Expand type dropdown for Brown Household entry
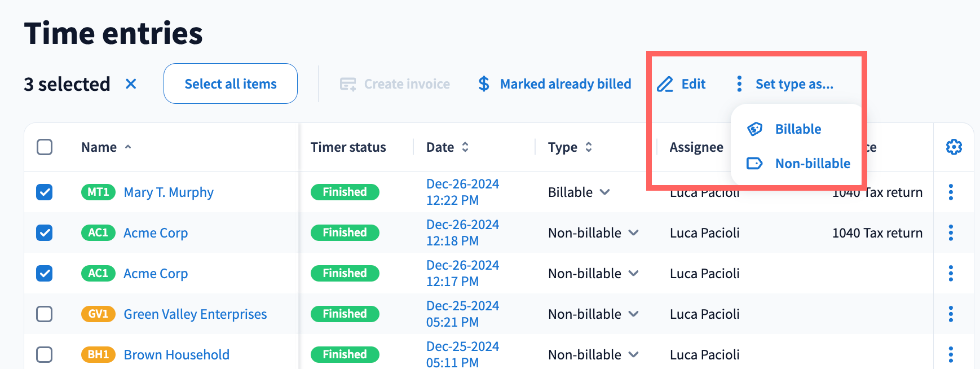980x369 pixels. [x=633, y=355]
